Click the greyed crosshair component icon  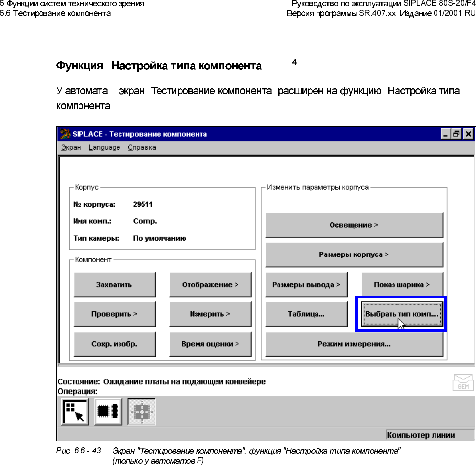point(141,412)
